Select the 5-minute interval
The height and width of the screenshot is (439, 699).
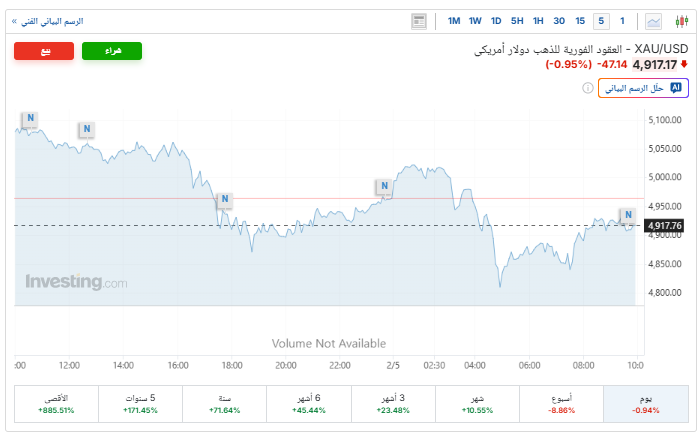point(601,21)
